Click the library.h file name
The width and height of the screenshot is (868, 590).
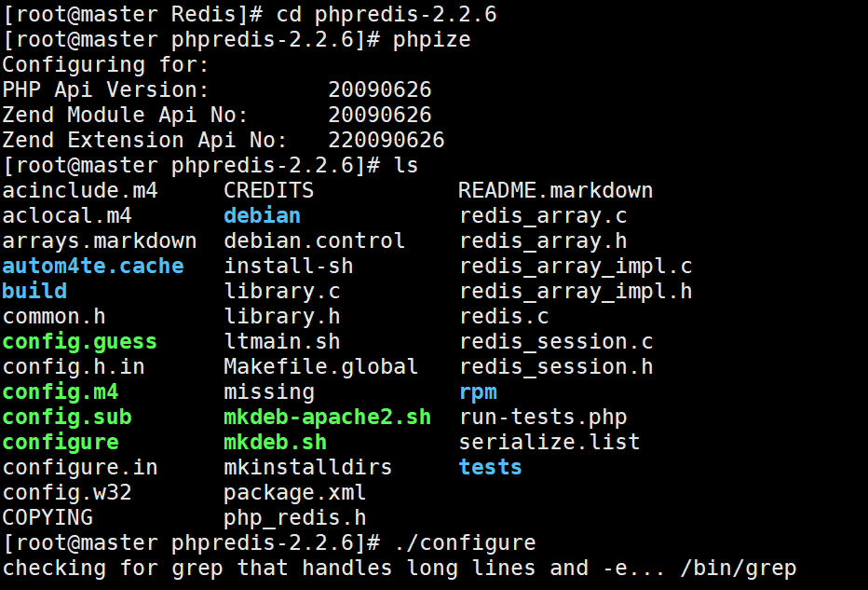pos(281,318)
